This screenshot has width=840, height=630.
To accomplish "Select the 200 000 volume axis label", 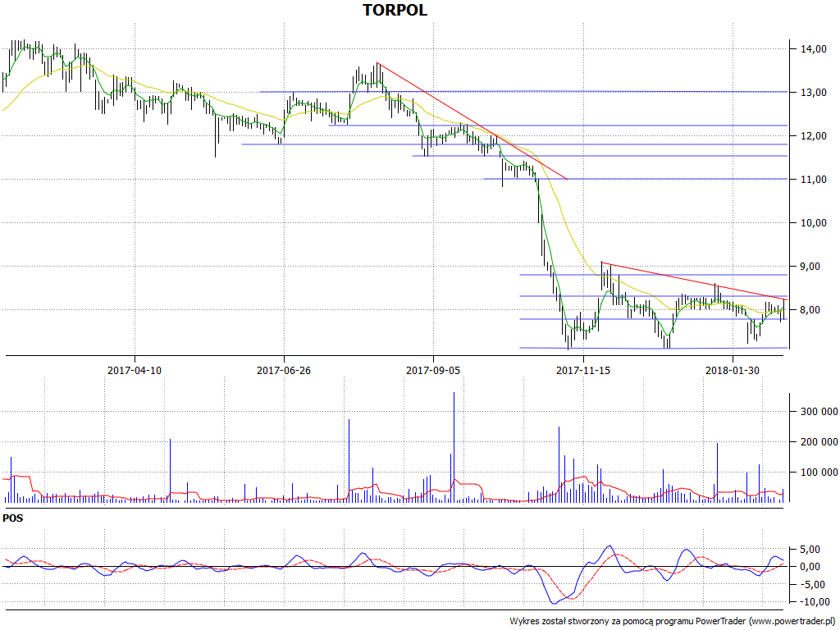I will click(x=819, y=442).
